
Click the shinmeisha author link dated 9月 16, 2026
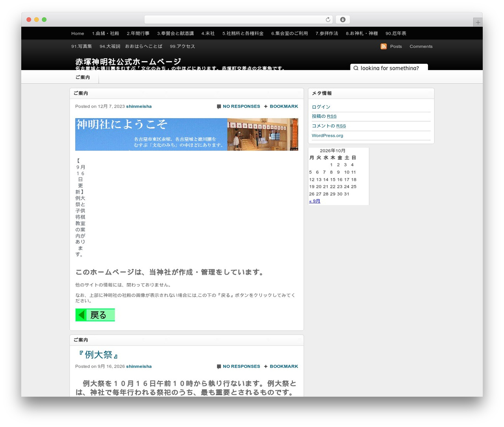point(139,366)
